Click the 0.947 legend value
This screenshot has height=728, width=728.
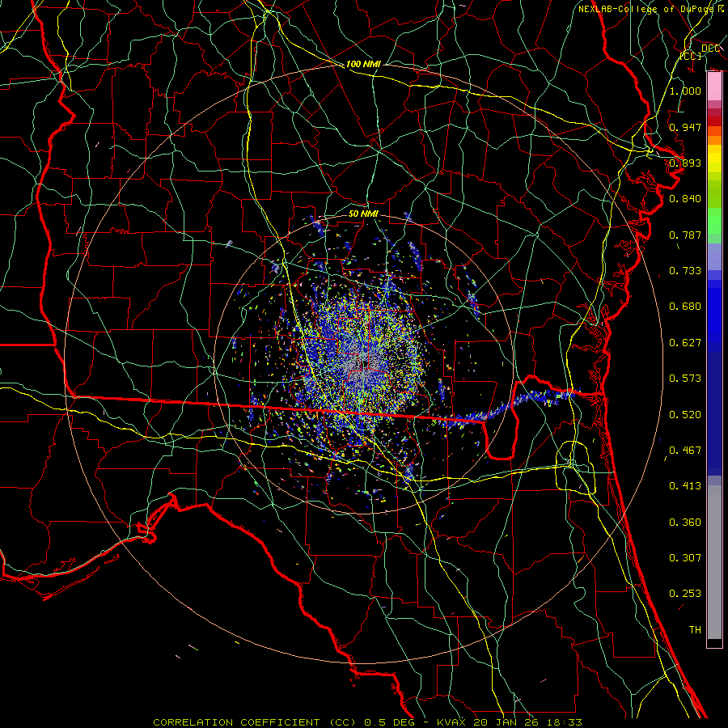(x=685, y=127)
